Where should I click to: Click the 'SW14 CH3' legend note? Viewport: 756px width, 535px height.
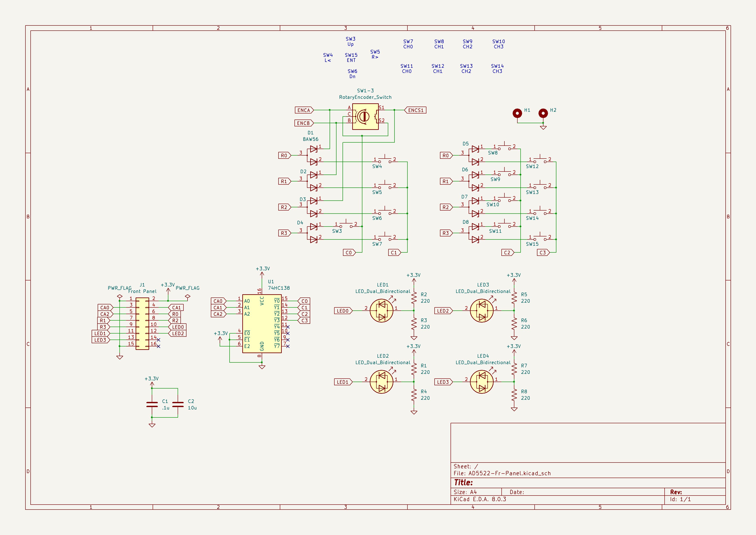tap(497, 69)
